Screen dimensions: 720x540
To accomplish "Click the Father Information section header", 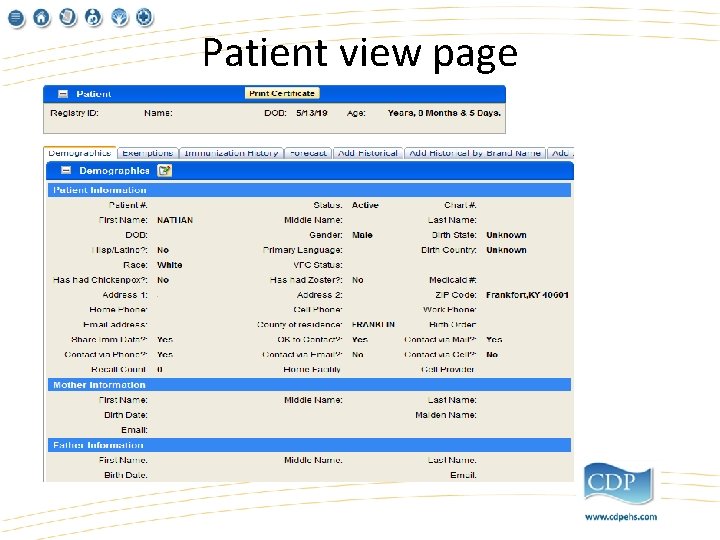I will [x=309, y=445].
